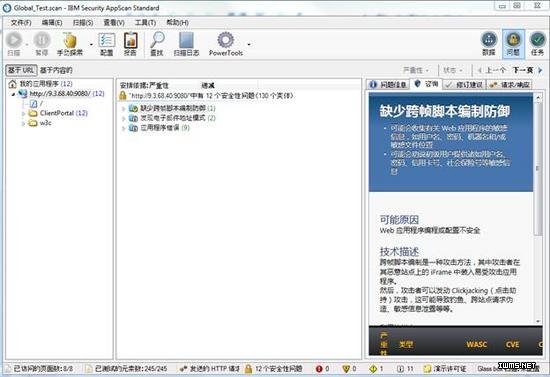This screenshot has width=550, height=377.
Task: Open the 工具(T) menu
Action: point(145,22)
